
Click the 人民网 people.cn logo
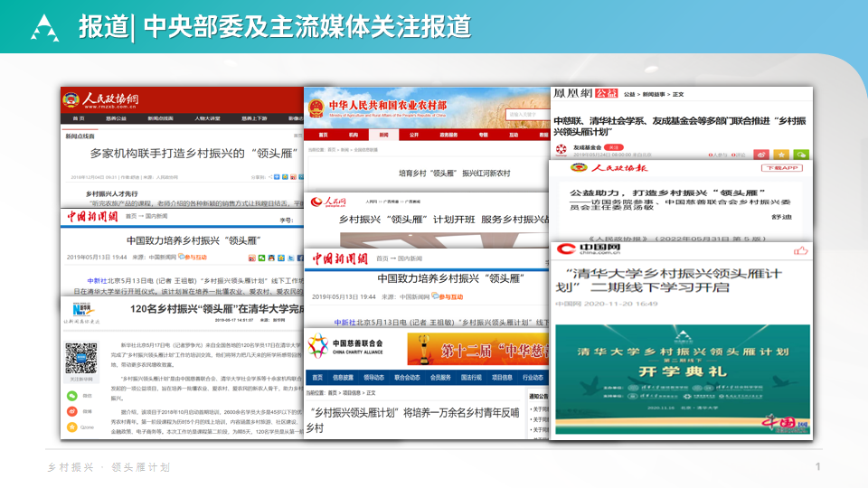(328, 202)
